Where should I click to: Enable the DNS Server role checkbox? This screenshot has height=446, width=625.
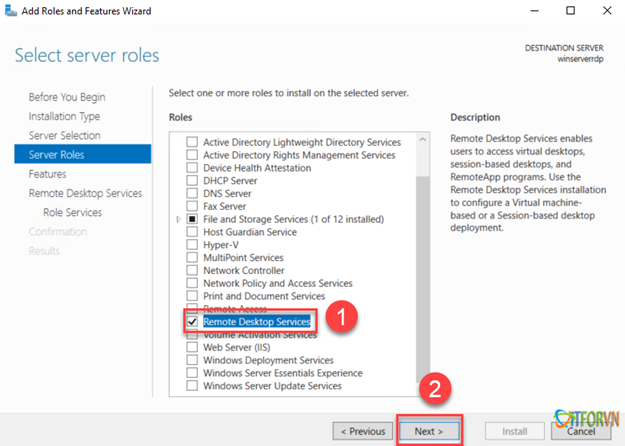tap(193, 193)
